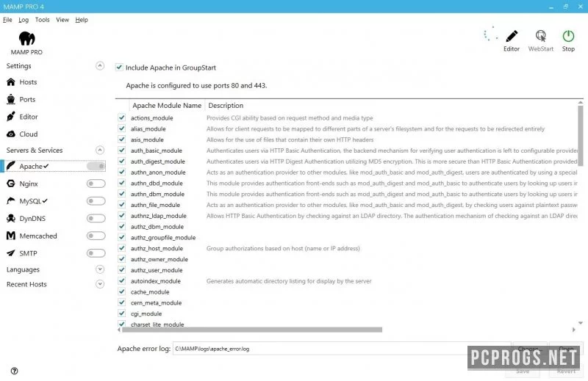Click the scroll down arrow of module list
The width and height of the screenshot is (588, 381).
point(581,323)
